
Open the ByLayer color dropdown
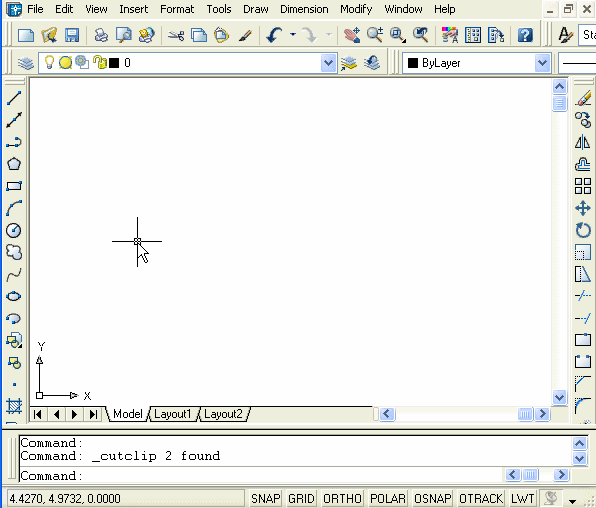[x=542, y=63]
